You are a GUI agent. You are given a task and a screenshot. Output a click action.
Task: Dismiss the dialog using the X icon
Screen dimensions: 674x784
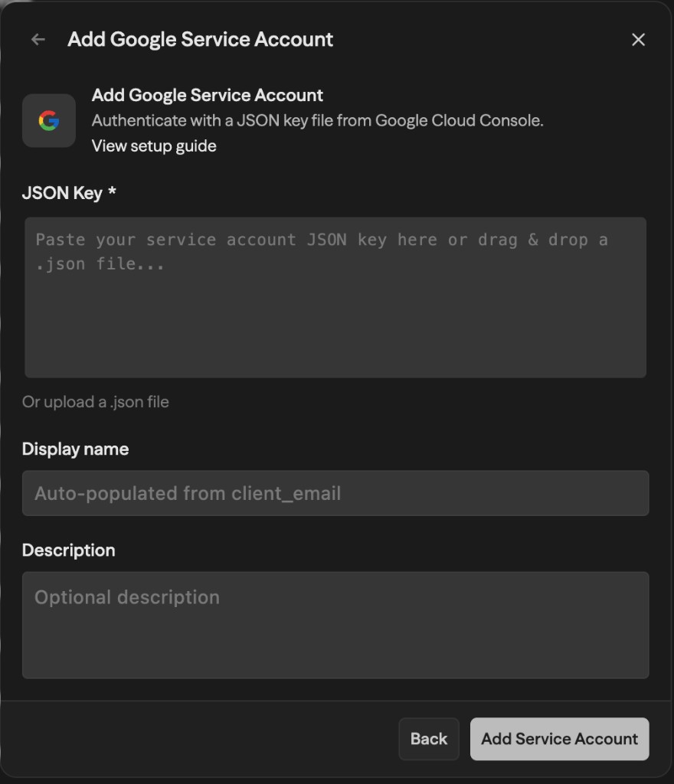point(638,39)
